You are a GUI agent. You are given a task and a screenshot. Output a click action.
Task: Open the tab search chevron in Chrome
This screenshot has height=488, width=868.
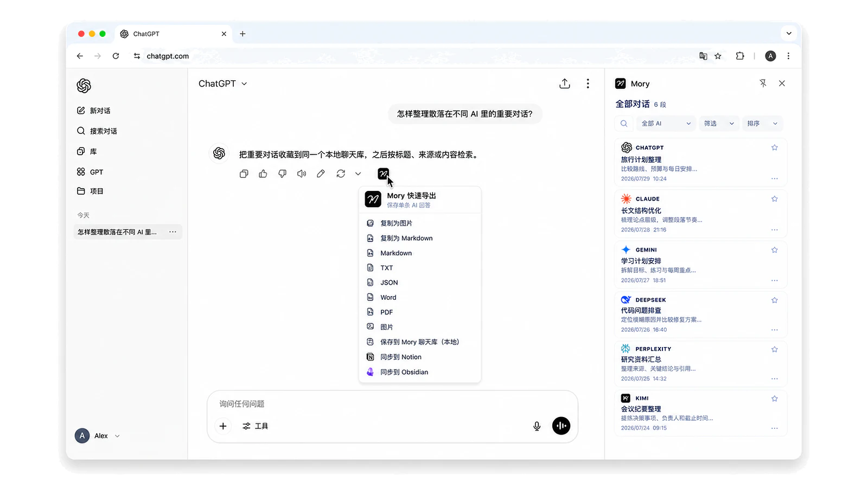click(x=789, y=34)
